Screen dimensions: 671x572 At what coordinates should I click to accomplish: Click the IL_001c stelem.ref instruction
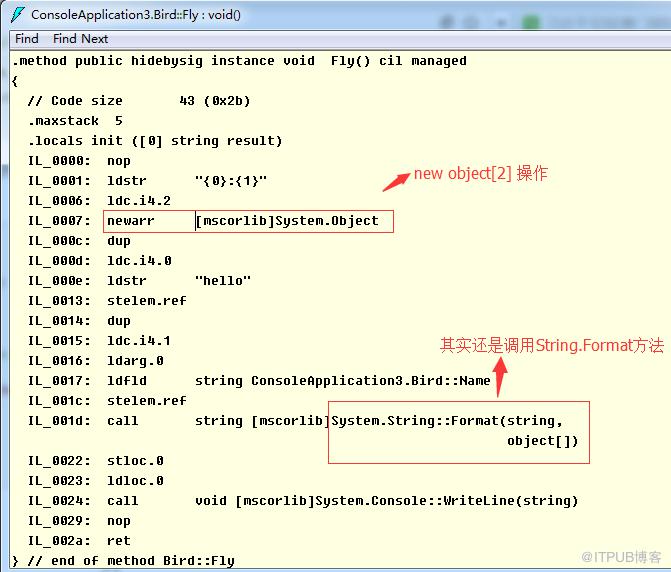pyautogui.click(x=107, y=401)
